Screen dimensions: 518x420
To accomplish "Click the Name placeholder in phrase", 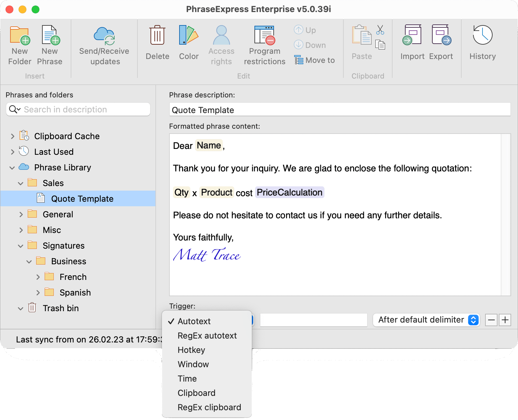I will [209, 145].
